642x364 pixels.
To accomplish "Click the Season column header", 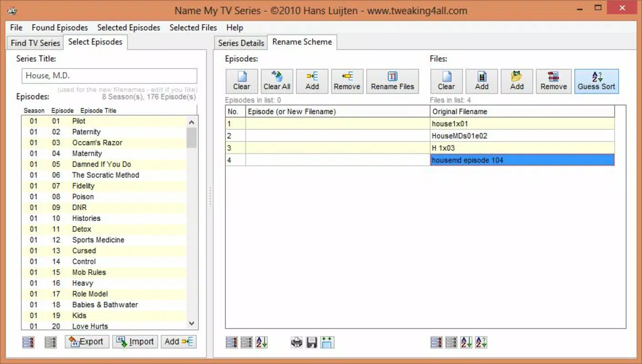I will tap(34, 111).
